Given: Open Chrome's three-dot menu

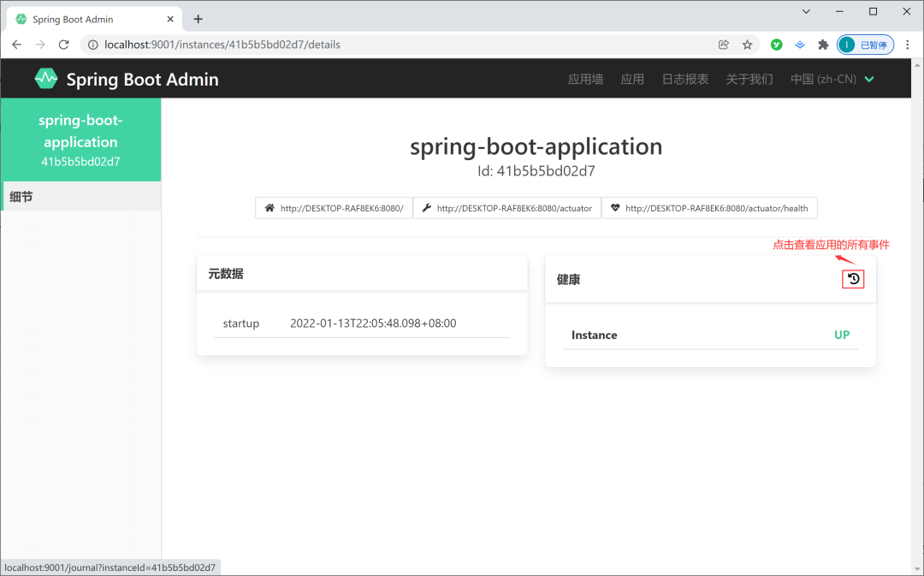Looking at the screenshot, I should [909, 45].
